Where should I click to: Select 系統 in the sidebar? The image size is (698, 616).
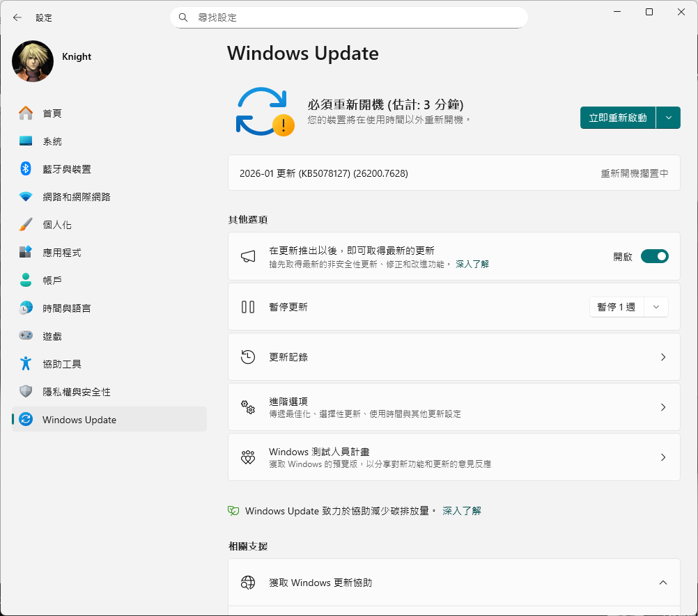(109, 141)
